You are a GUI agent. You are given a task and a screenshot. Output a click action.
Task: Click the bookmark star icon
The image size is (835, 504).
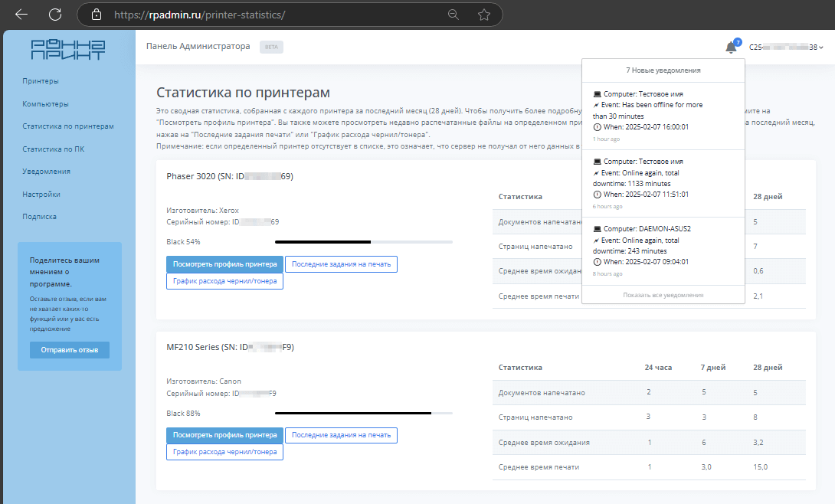pos(484,15)
